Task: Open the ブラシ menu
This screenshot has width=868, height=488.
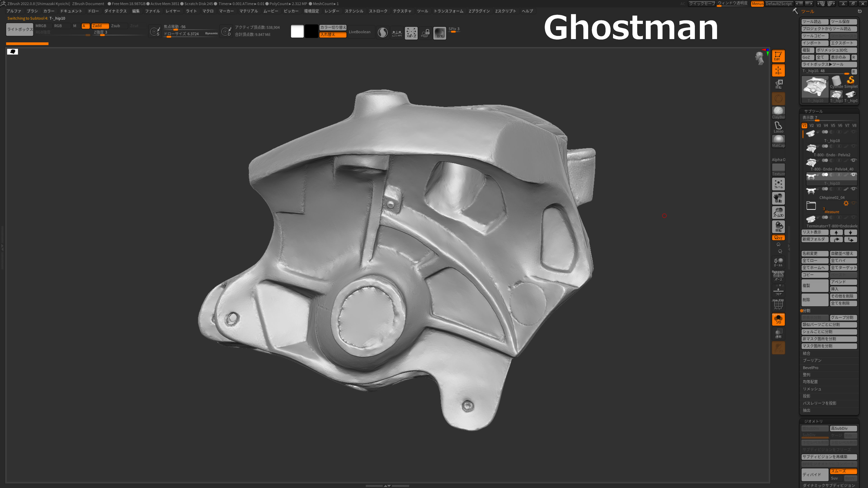Action: (32, 11)
